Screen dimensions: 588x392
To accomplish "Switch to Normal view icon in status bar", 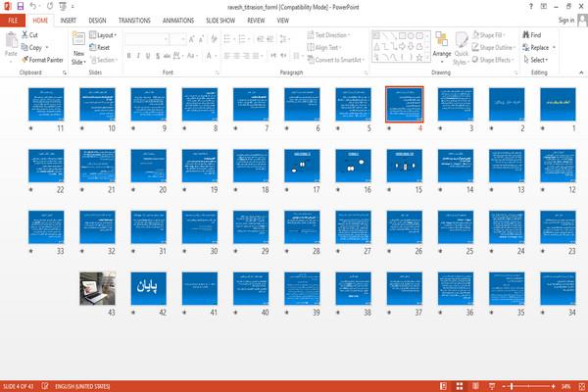I will point(443,386).
